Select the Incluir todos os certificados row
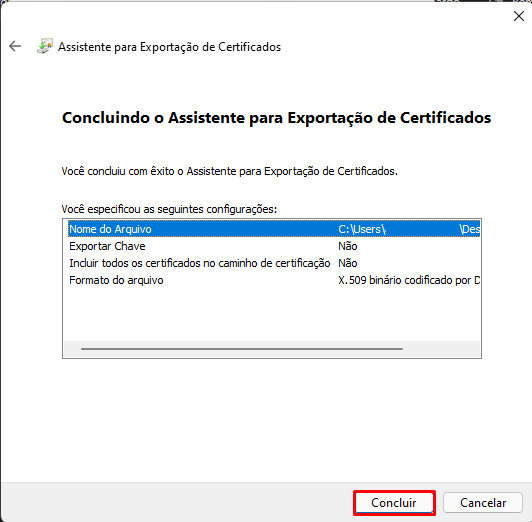 coord(274,263)
